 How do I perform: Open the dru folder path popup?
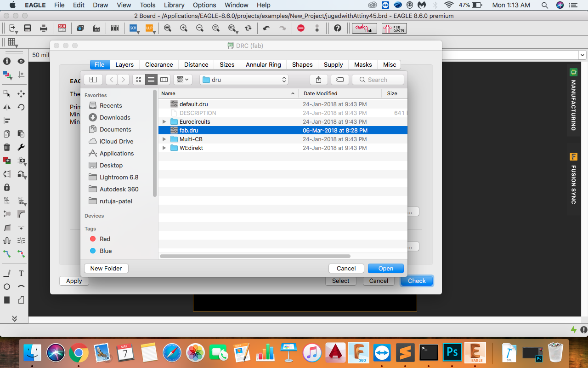(x=244, y=80)
